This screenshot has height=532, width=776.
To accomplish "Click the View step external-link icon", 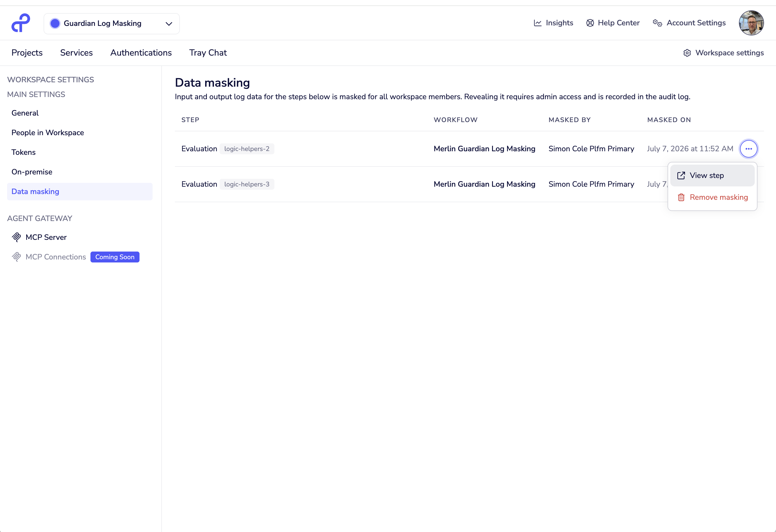I will tap(681, 176).
